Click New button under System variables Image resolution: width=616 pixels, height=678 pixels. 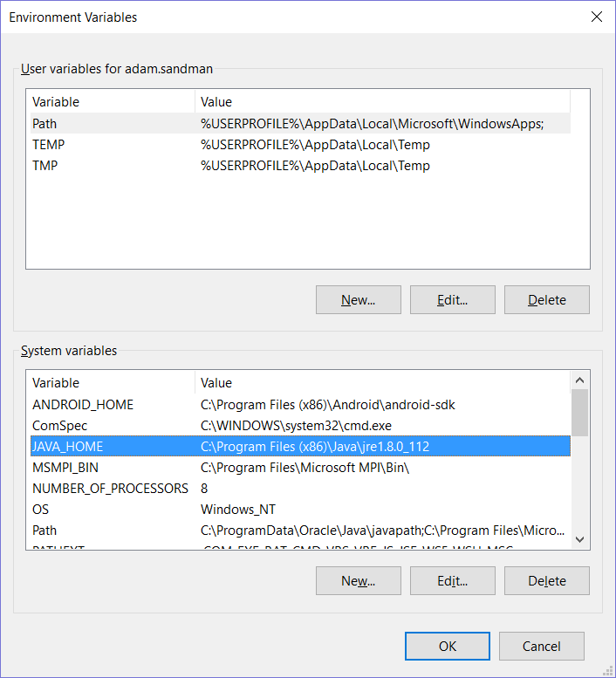tap(358, 580)
